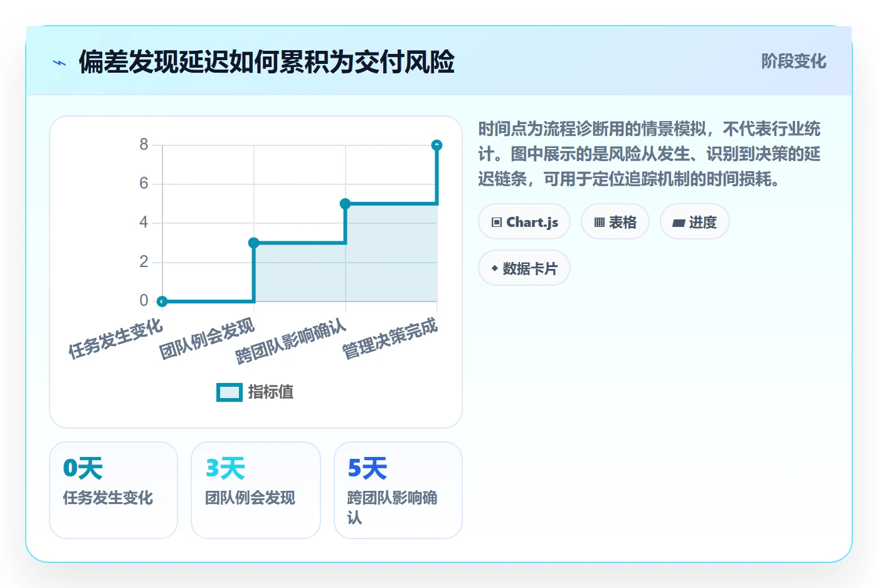Click the description paragraph starting 时间点为流程诊断

coord(650,154)
